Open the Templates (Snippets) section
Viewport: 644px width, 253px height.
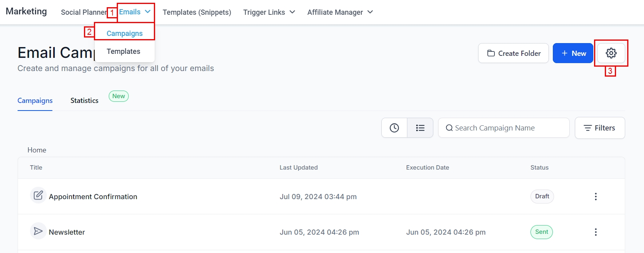(197, 12)
